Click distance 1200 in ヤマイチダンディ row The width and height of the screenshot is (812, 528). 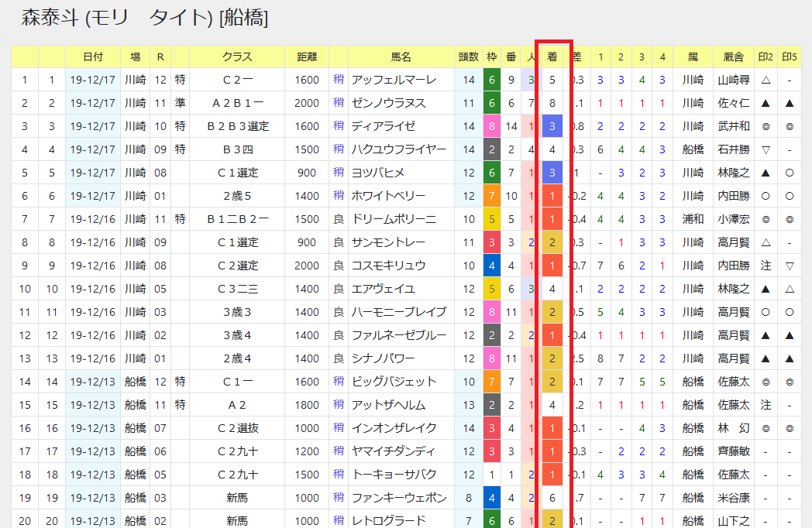(307, 451)
